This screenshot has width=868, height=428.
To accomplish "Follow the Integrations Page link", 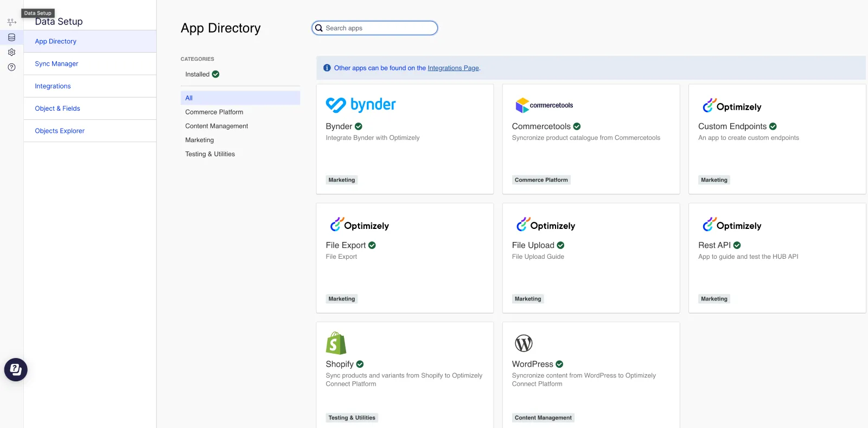I will (453, 68).
